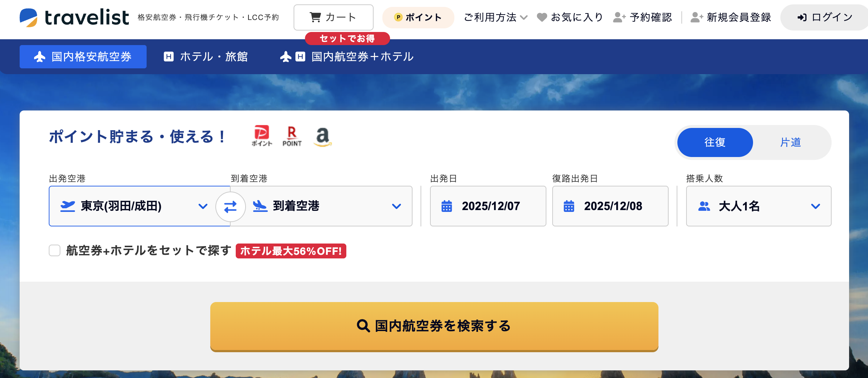Viewport: 868px width, 378px height.
Task: Click the ログイン button
Action: (824, 17)
